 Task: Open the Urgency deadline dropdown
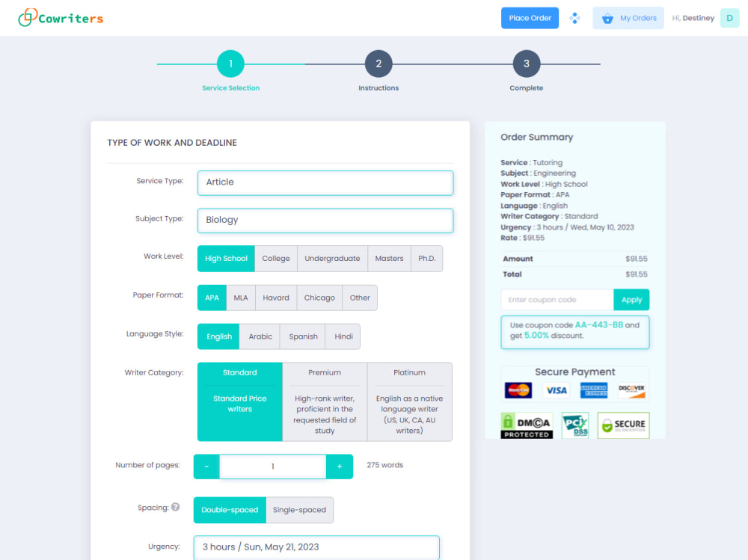coord(316,547)
